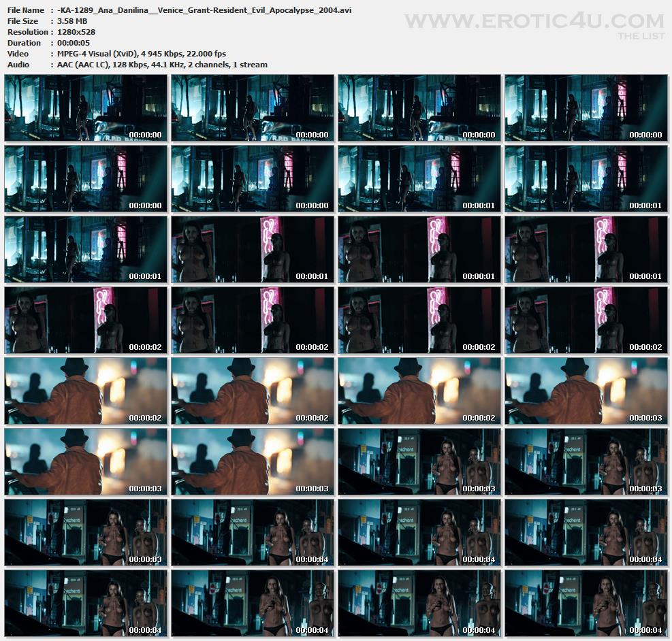
Task: Select the AAC (AAC LC) audio info line
Action: 162,65
